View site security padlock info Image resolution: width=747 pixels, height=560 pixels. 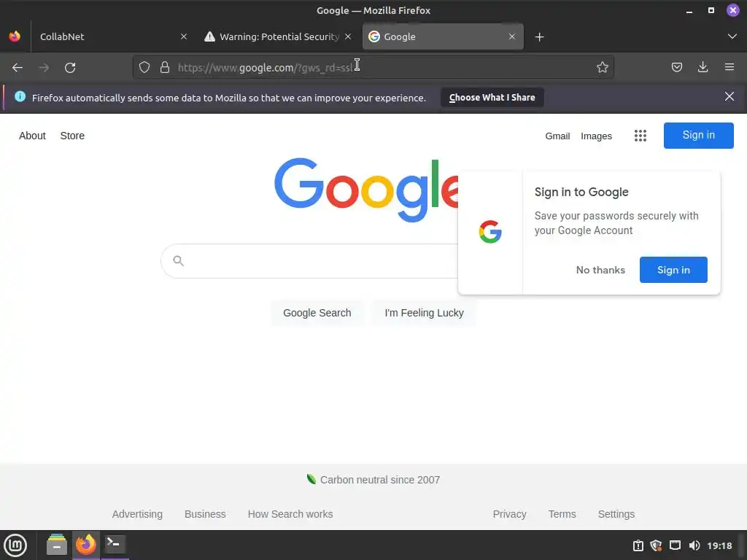[165, 67]
